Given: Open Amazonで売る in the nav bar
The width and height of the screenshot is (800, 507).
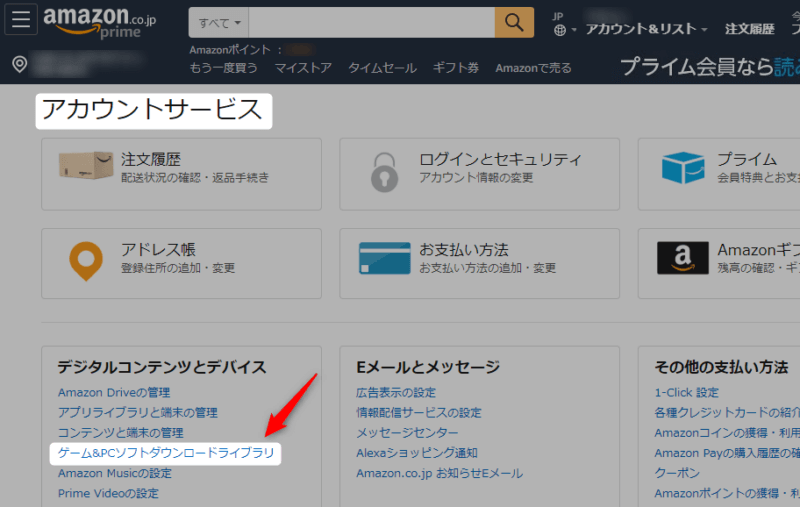Looking at the screenshot, I should tap(533, 68).
